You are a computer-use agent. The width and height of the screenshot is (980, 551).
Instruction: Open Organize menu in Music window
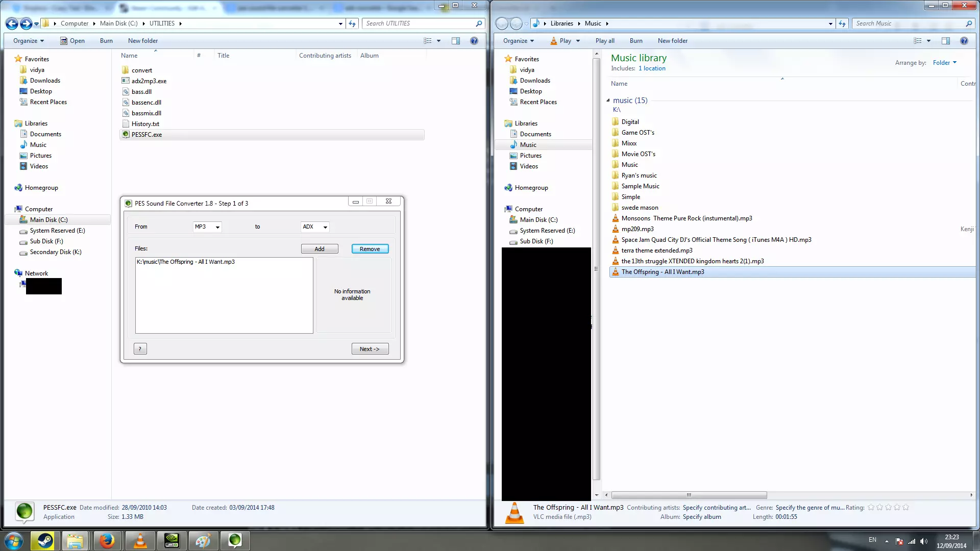[x=518, y=41]
